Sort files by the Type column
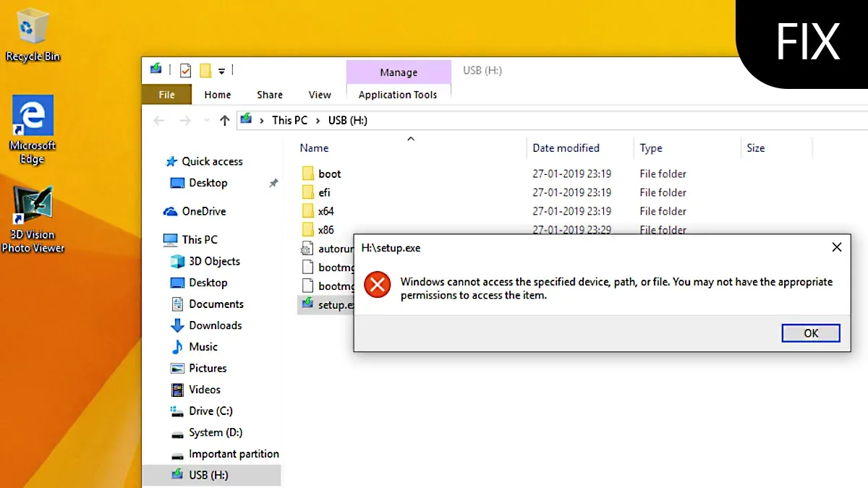The height and width of the screenshot is (488, 868). pos(651,147)
